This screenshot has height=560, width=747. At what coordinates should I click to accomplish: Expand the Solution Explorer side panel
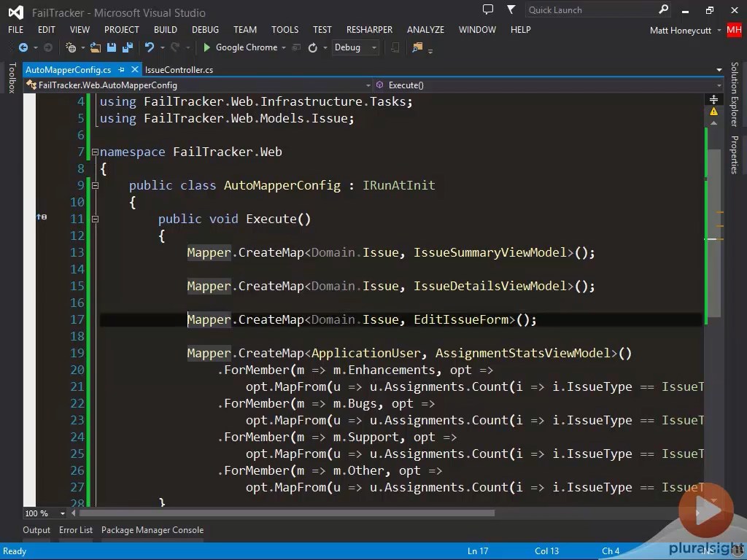(x=734, y=94)
